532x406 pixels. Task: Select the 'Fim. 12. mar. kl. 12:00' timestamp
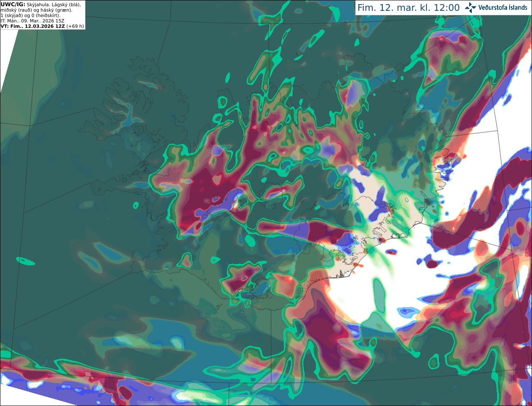coord(409,8)
